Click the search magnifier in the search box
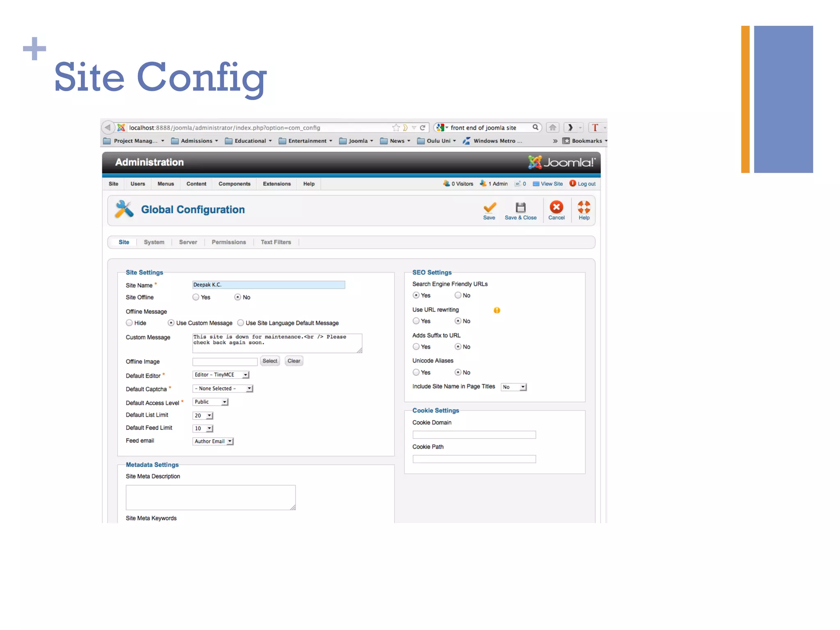This screenshot has height=630, width=840. [535, 127]
